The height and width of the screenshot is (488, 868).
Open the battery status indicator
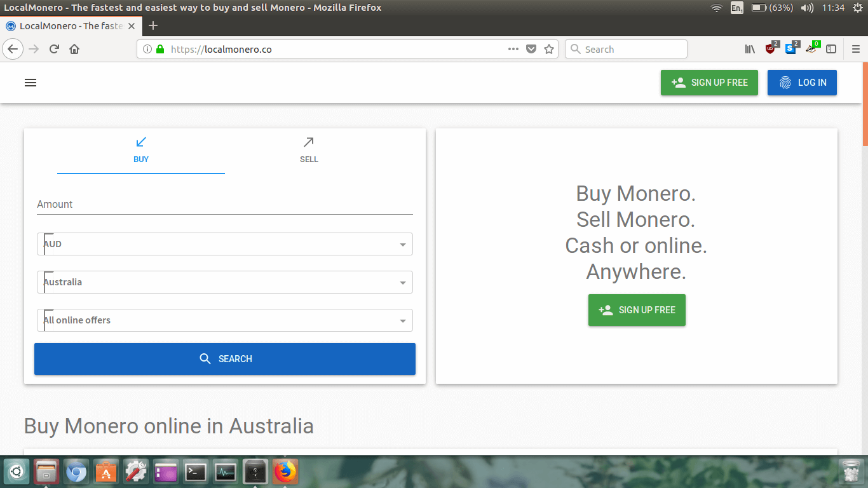click(772, 8)
